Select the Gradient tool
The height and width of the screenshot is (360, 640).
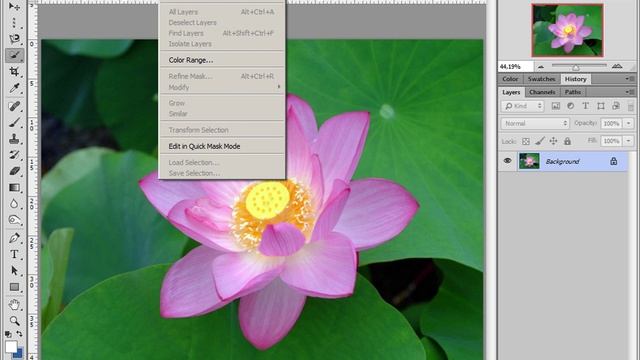click(x=14, y=188)
